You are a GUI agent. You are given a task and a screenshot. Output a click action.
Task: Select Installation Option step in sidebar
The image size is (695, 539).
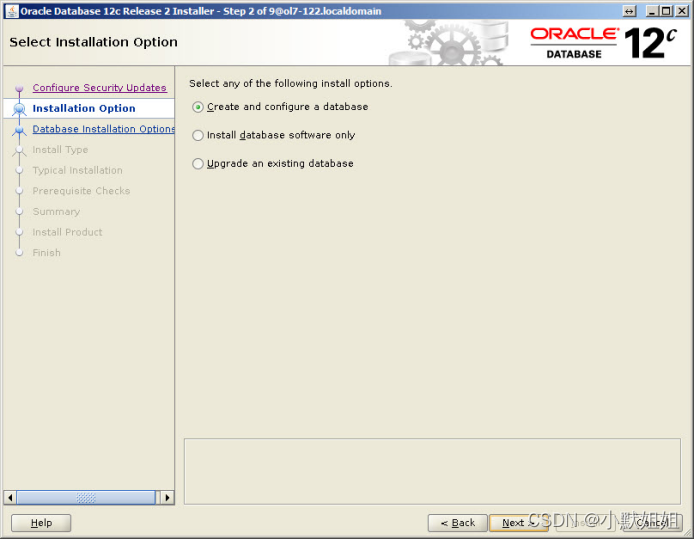pos(84,109)
